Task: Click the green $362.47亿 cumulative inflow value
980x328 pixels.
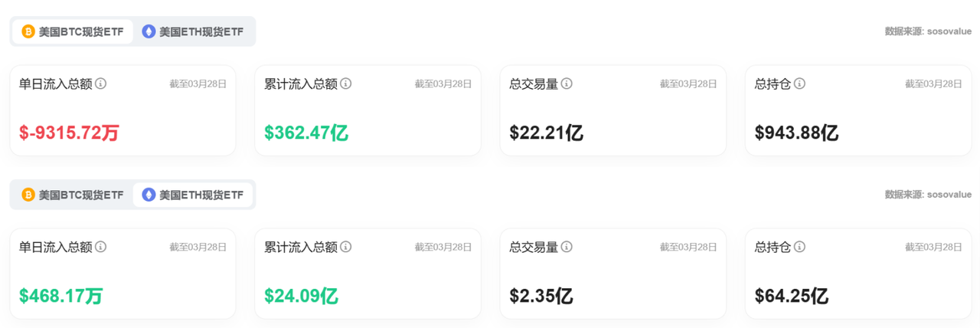Action: (x=306, y=133)
